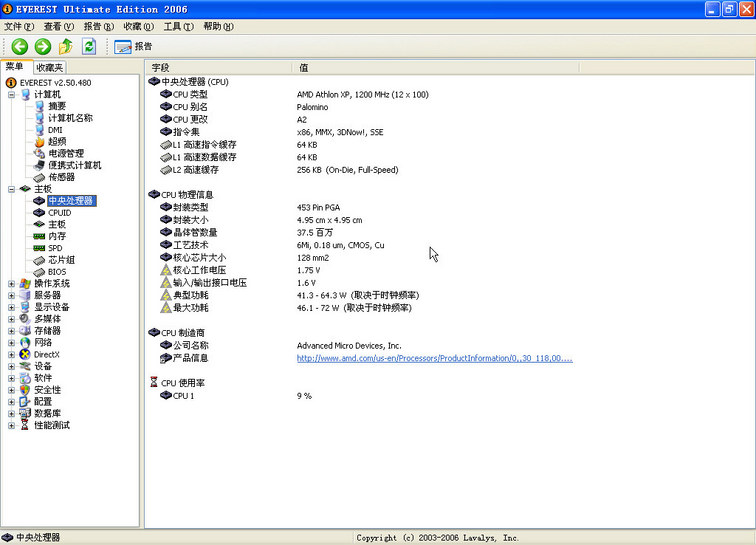
Task: Collapse the 计算机 tree node
Action: pyautogui.click(x=11, y=95)
